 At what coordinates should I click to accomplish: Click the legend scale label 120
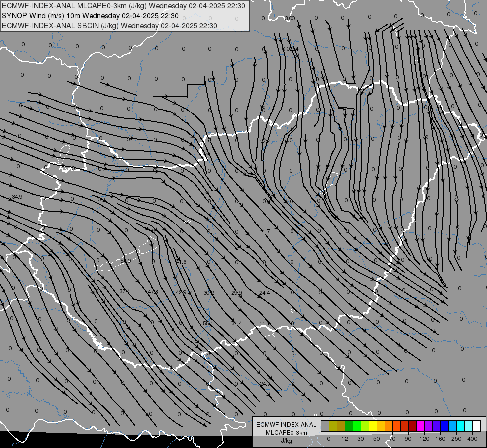(x=425, y=439)
